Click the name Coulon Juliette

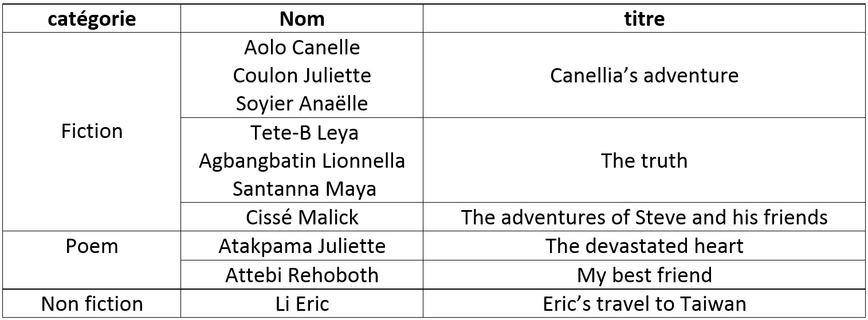click(302, 75)
